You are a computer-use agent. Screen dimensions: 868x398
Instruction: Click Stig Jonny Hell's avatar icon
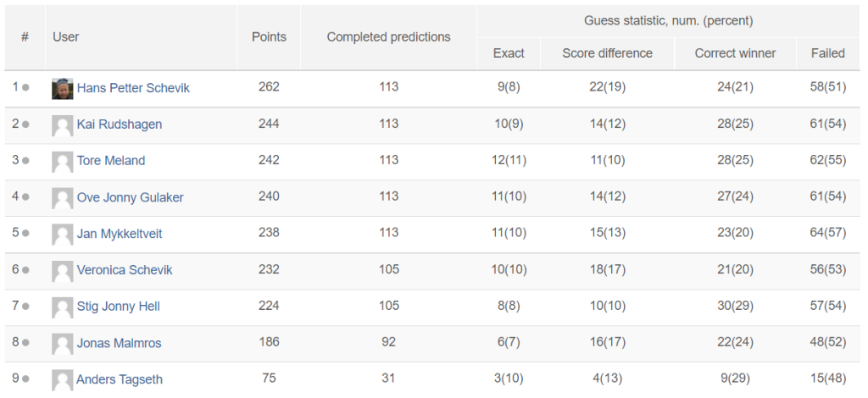pos(63,307)
